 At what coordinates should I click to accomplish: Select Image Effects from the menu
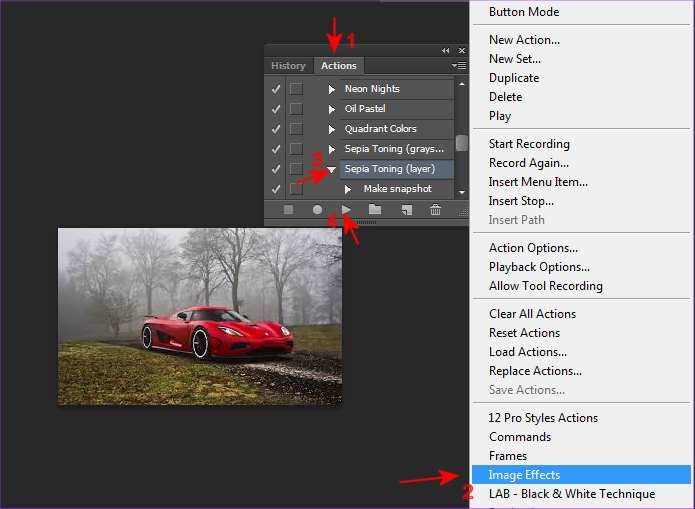point(524,475)
